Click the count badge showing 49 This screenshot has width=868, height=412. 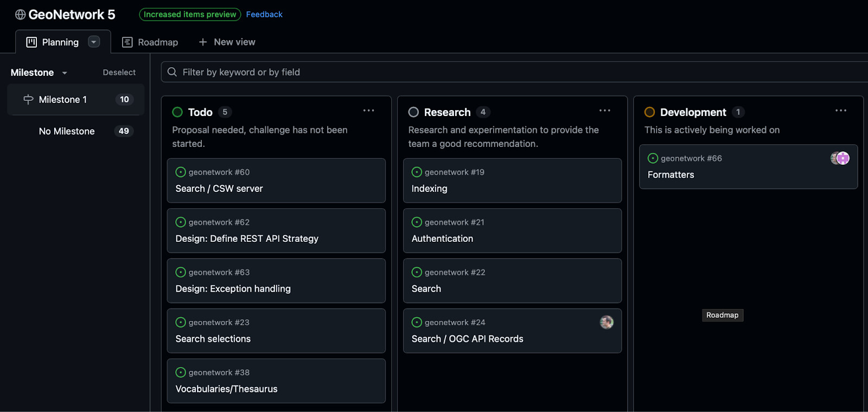pos(124,131)
